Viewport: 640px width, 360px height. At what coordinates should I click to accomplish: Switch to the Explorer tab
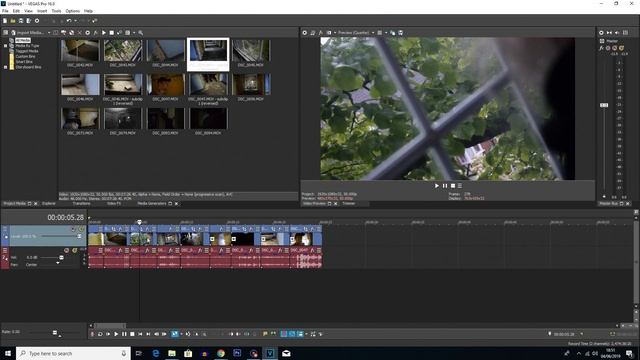pyautogui.click(x=49, y=203)
